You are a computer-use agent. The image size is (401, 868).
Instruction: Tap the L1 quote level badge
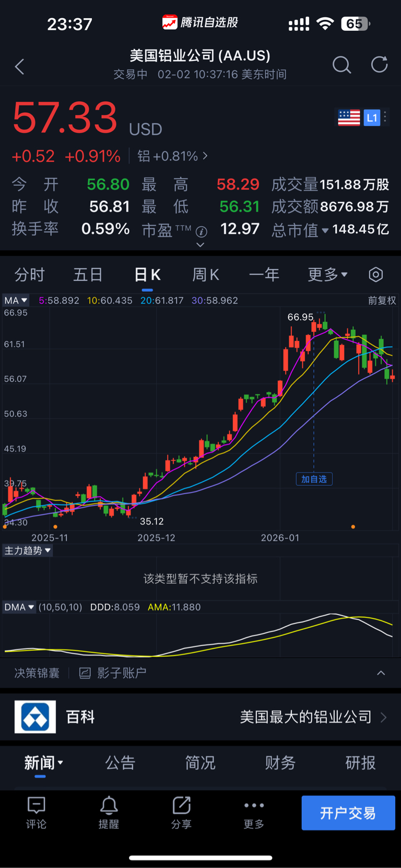372,118
